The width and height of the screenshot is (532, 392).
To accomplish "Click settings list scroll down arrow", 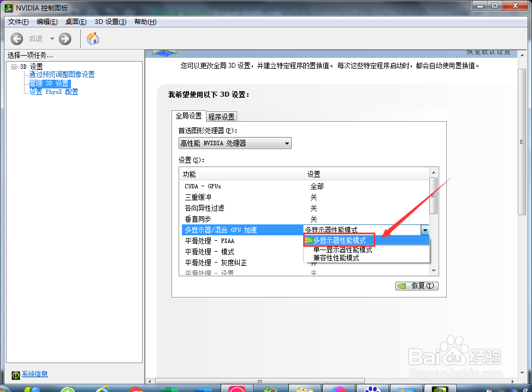I will [x=434, y=271].
